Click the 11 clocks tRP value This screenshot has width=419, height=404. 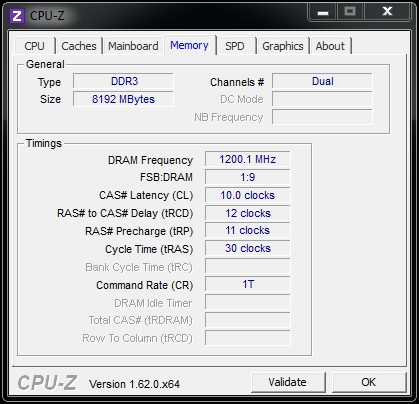[x=248, y=230]
